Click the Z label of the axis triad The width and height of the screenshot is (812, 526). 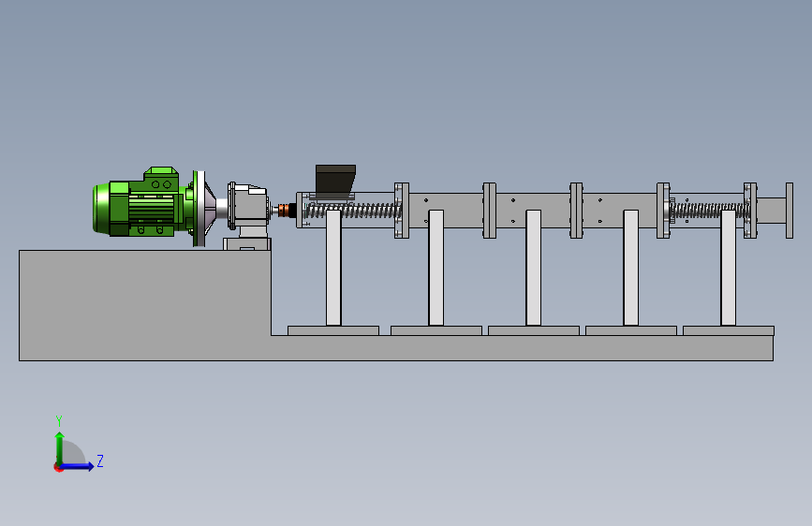tap(100, 460)
